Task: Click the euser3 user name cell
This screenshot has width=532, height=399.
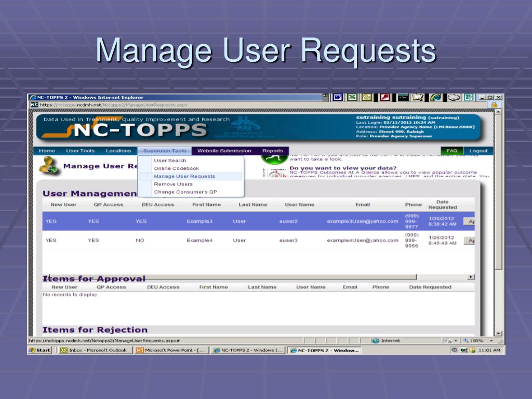Action: pyautogui.click(x=288, y=240)
